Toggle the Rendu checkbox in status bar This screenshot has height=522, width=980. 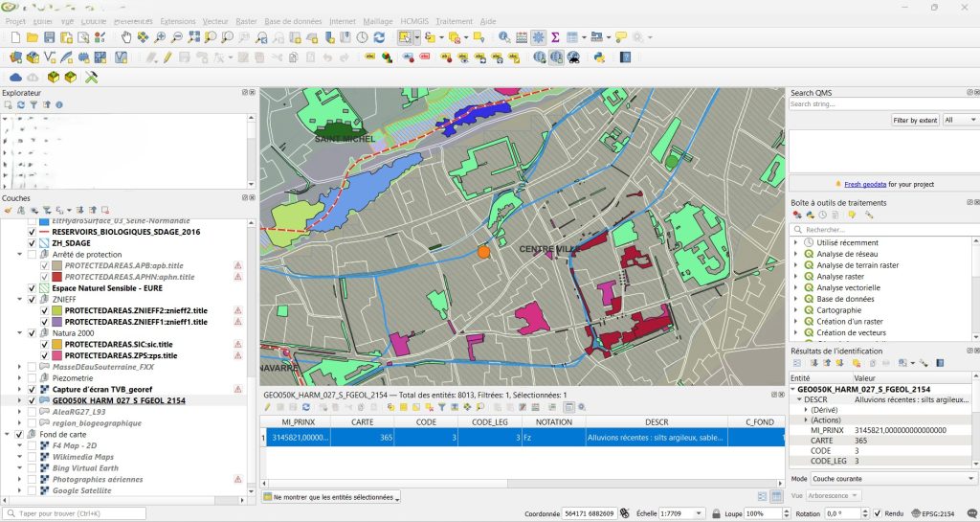(x=878, y=514)
